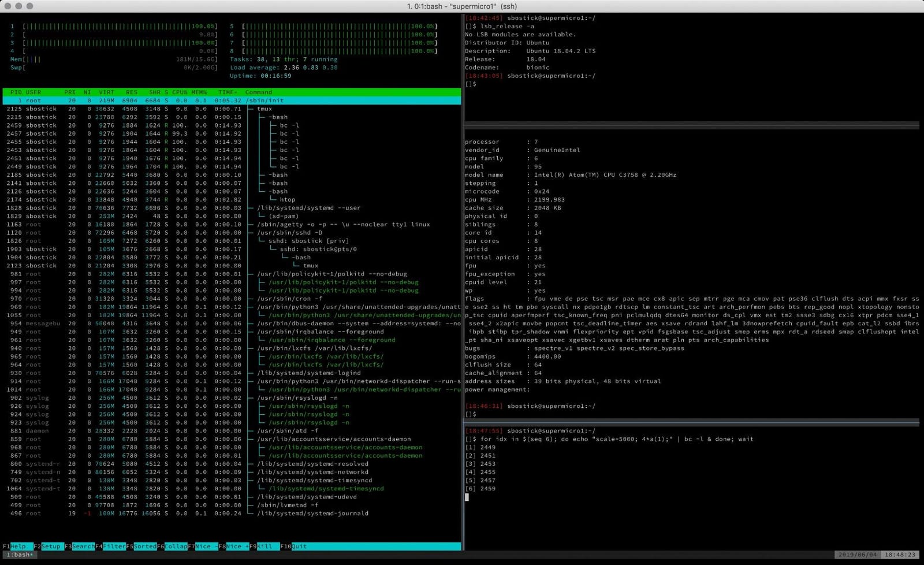Screen dimensions: 924x565
Task: Select the /usr/sbin/sshd -D process row
Action: (x=232, y=233)
